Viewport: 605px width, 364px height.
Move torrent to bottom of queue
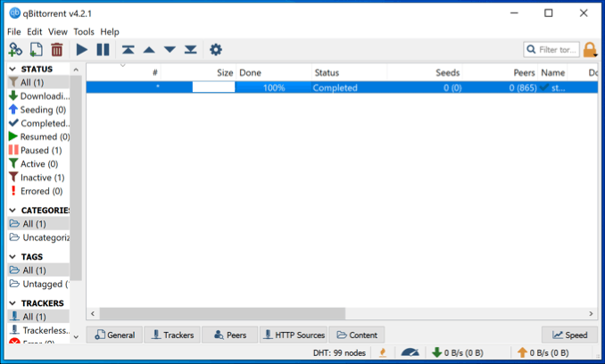(191, 50)
